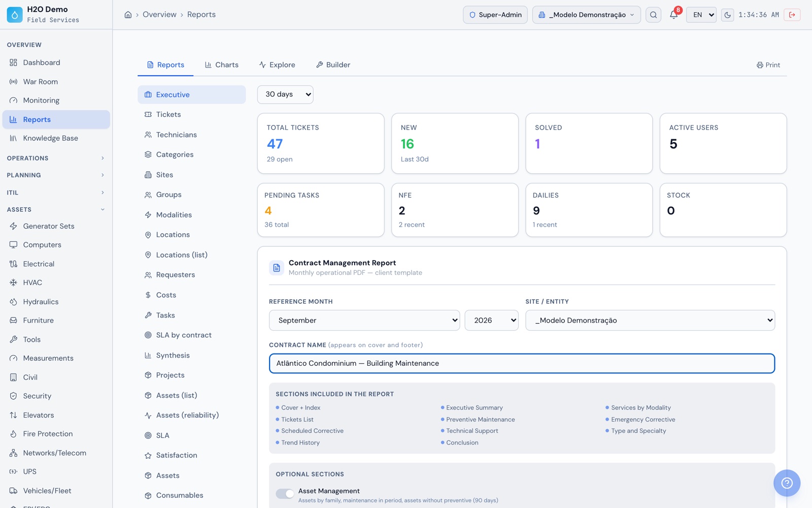Expand the ITIL sidebar section

56,193
